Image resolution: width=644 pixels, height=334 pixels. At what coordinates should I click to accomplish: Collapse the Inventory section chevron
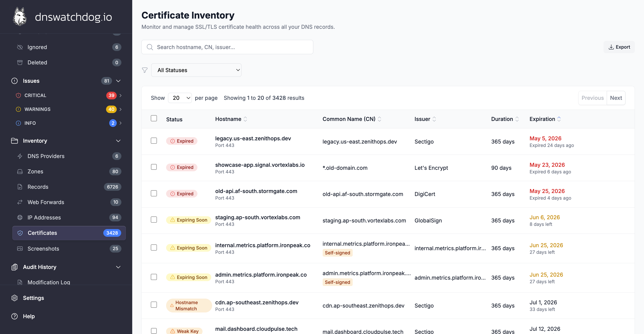coord(118,141)
